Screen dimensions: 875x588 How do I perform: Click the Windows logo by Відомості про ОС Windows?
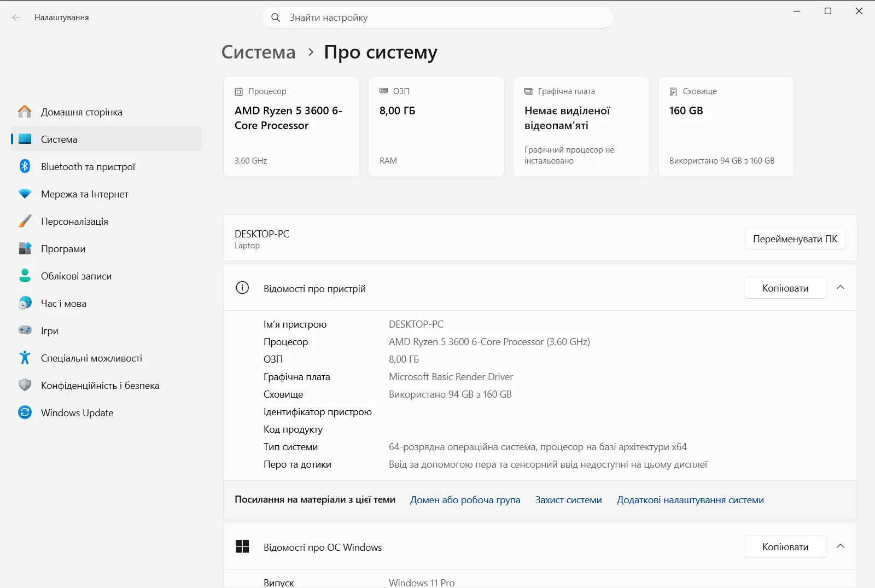(x=242, y=546)
